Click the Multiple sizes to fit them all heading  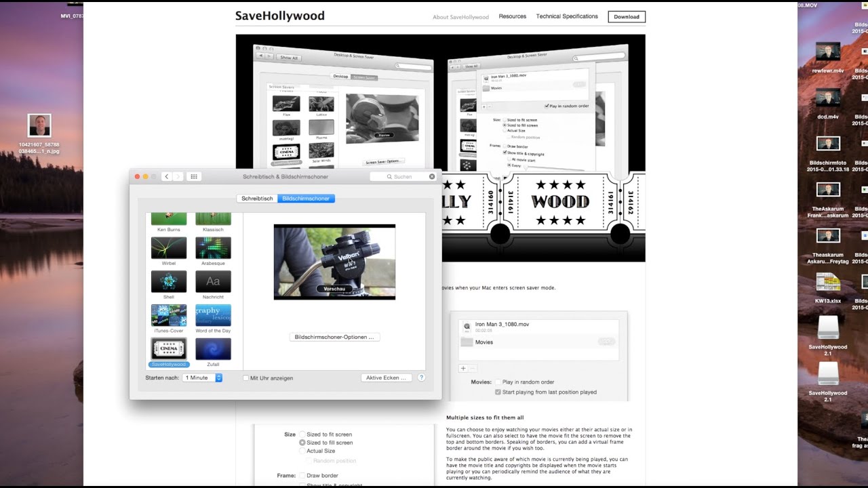(485, 418)
